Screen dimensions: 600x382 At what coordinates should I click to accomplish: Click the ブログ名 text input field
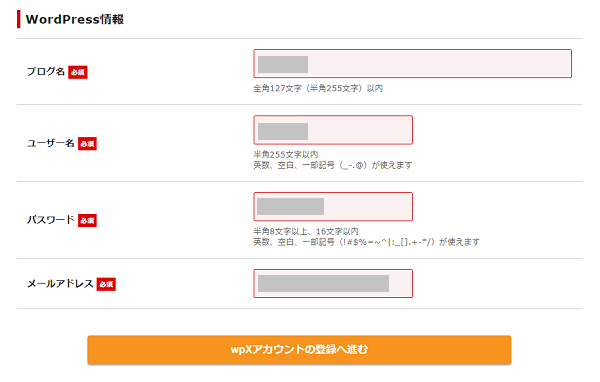[x=412, y=64]
